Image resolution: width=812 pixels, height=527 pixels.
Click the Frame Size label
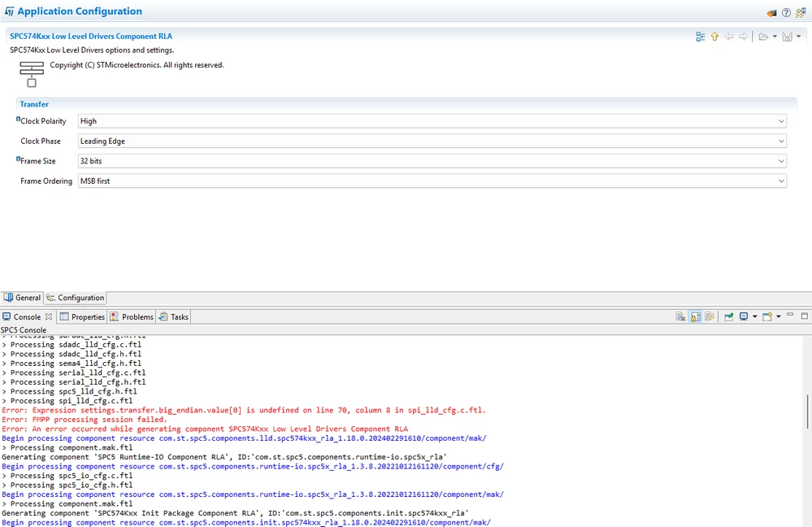click(38, 161)
